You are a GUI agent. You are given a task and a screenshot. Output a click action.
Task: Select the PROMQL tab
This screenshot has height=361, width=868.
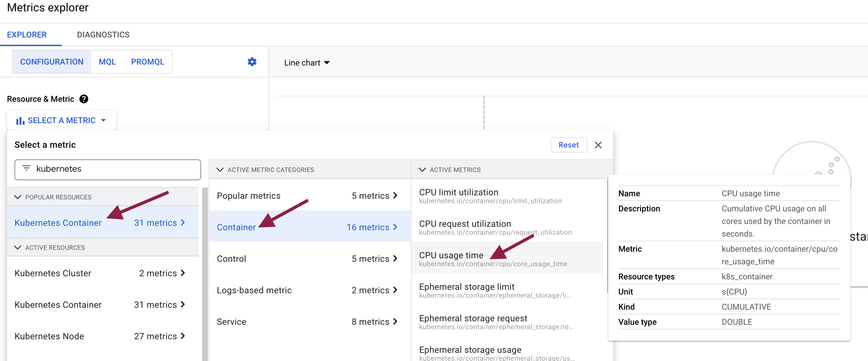pos(147,62)
